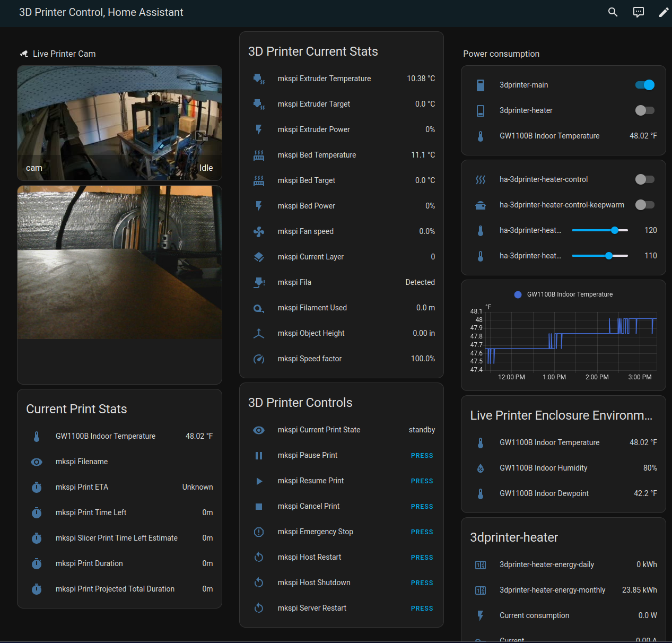Open the assist chat icon
The image size is (672, 643).
tap(639, 12)
